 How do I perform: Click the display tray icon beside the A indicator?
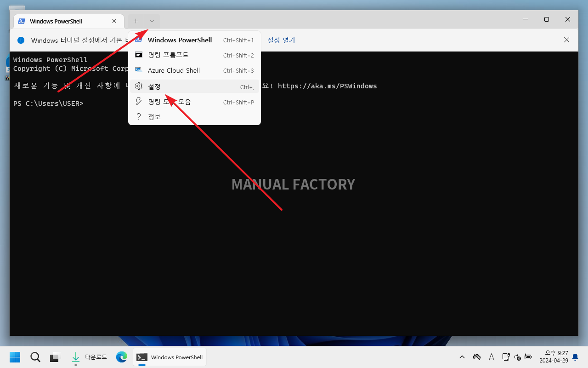click(x=506, y=357)
